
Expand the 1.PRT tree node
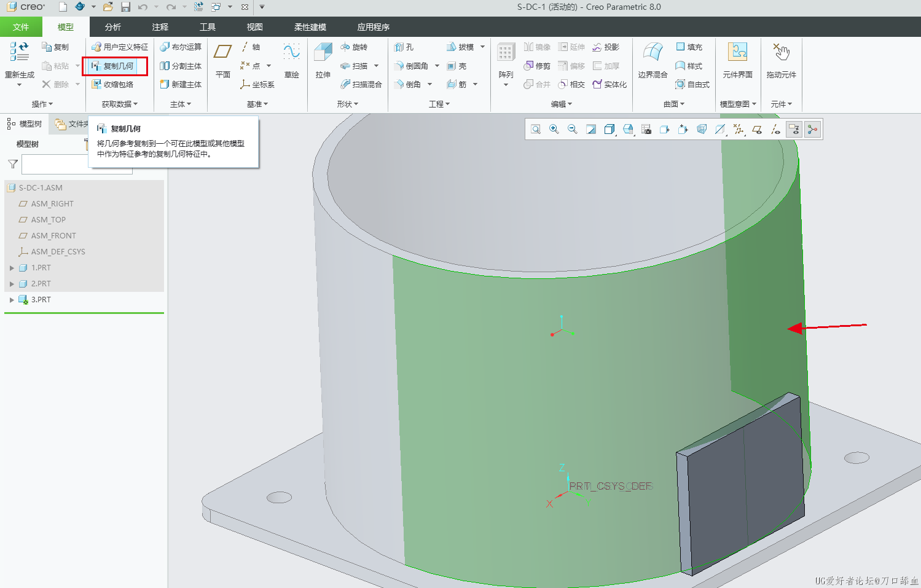tap(12, 268)
